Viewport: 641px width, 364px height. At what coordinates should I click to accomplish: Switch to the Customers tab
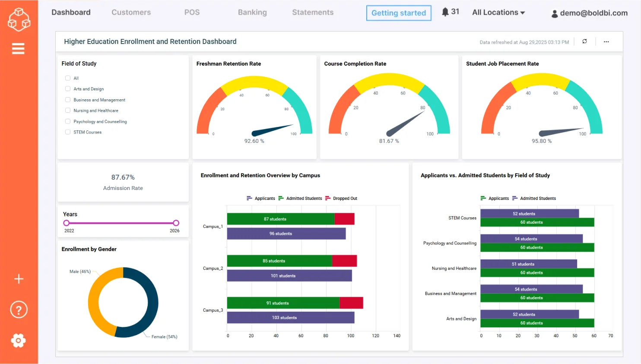[131, 13]
